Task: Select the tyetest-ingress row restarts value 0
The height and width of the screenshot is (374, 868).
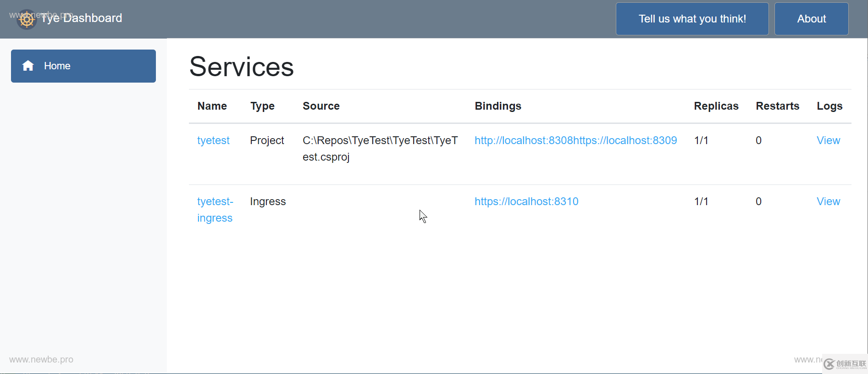Action: click(758, 201)
